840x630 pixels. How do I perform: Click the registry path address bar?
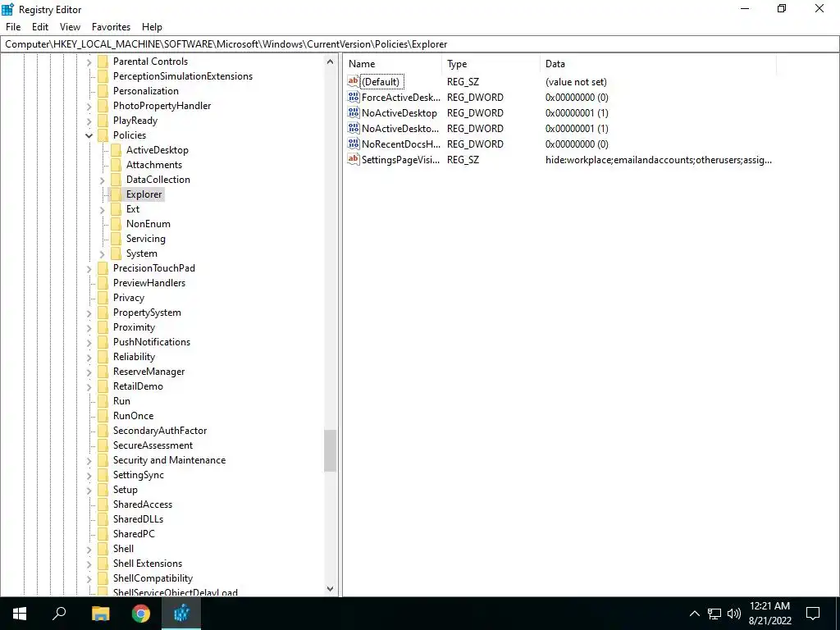click(420, 44)
